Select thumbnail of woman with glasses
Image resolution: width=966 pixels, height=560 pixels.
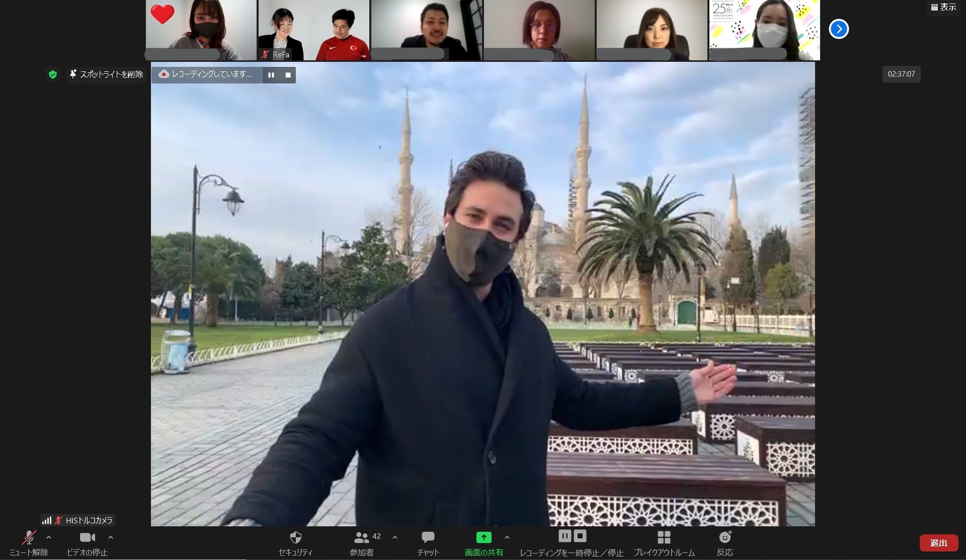(x=539, y=30)
